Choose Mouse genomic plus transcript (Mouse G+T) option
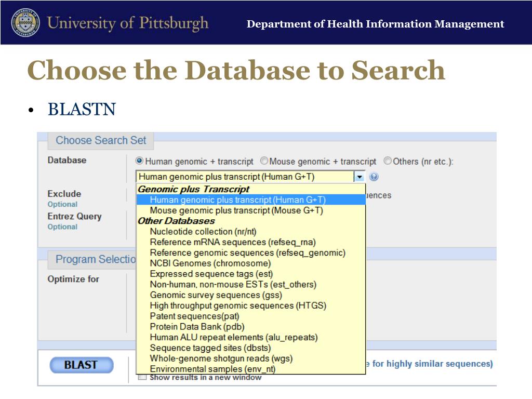This screenshot has height=399, width=532. coord(251,210)
